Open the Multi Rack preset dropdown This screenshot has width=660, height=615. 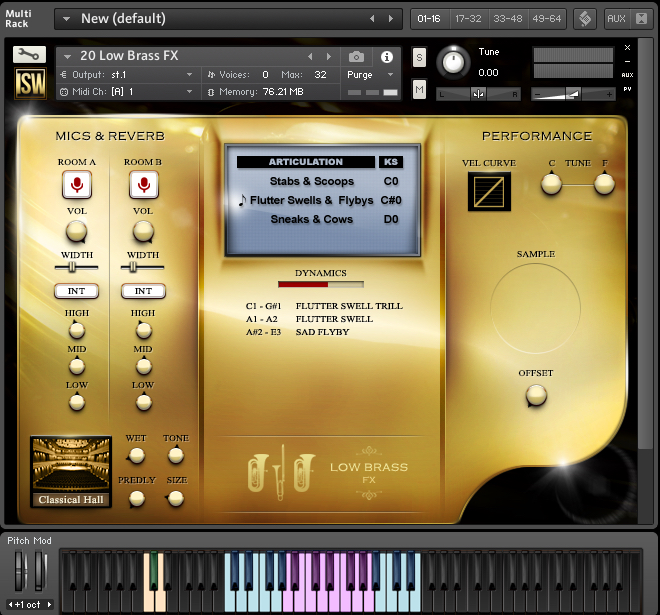click(x=65, y=18)
